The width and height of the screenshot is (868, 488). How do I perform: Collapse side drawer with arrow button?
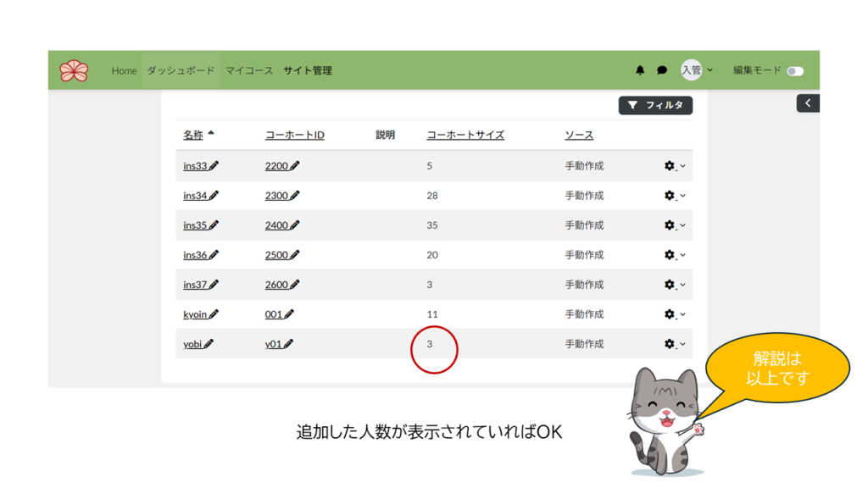click(x=808, y=103)
